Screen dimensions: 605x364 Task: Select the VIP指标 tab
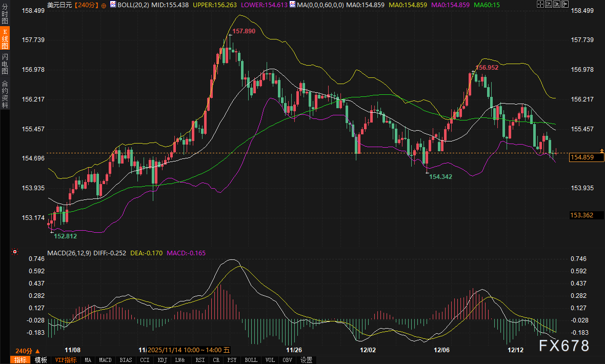click(66, 360)
